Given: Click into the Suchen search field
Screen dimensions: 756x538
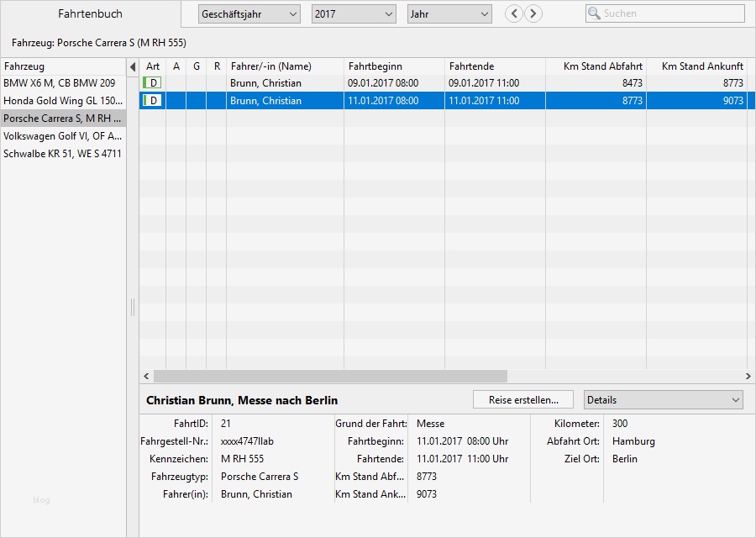Looking at the screenshot, I should pyautogui.click(x=665, y=13).
